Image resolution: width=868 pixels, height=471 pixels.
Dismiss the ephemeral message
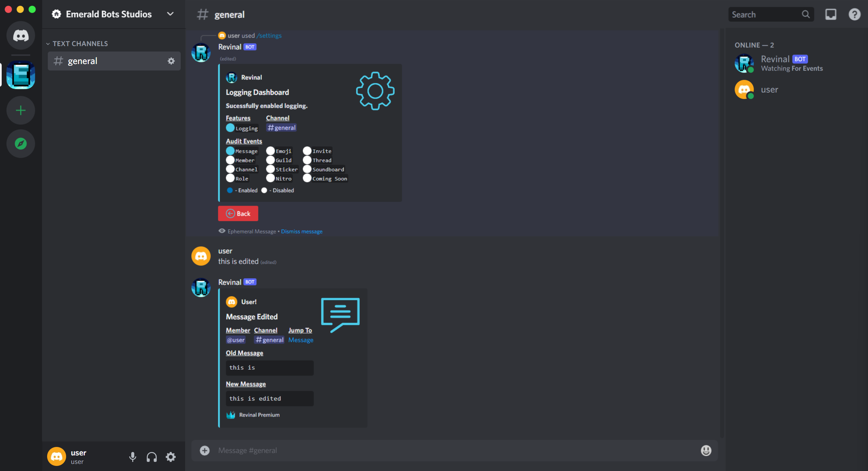point(301,231)
